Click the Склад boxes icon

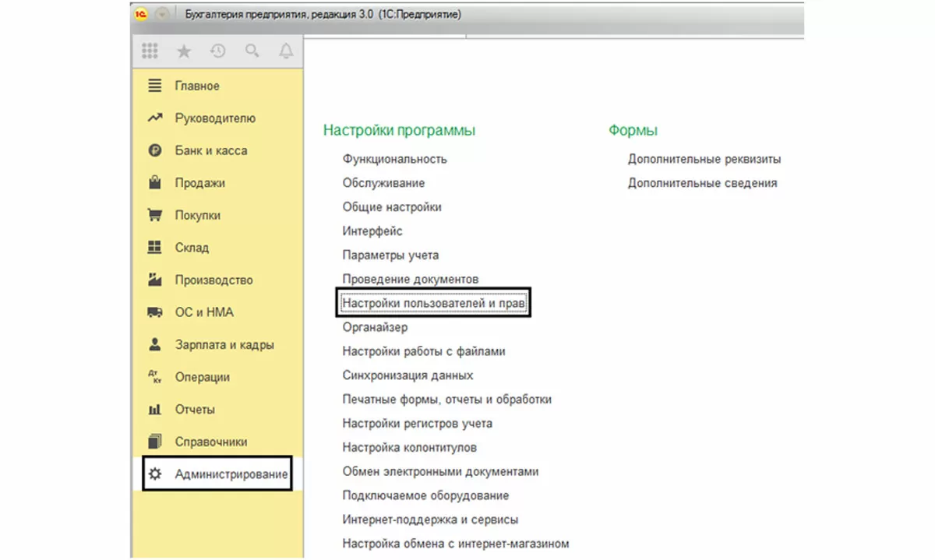pos(155,248)
